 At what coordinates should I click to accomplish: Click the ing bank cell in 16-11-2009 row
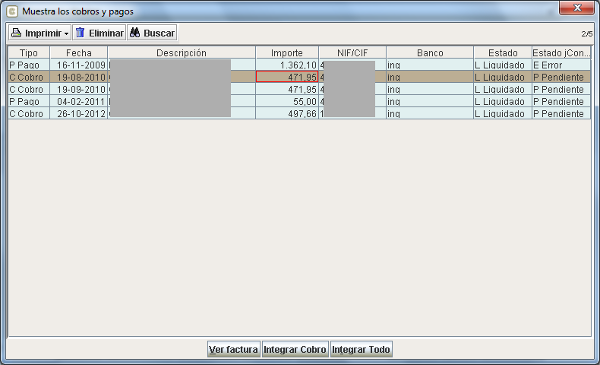pos(430,65)
